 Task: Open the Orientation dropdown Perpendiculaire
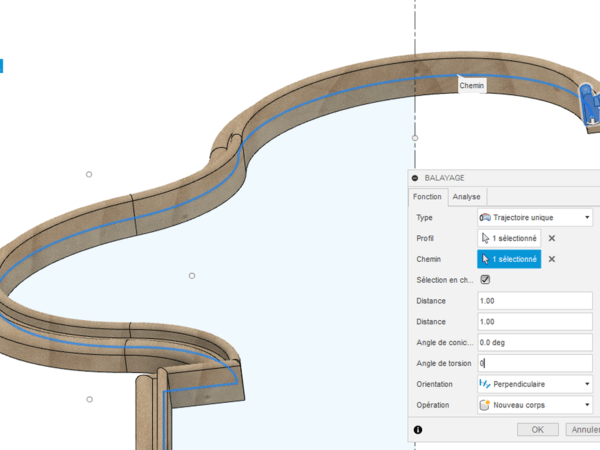535,384
